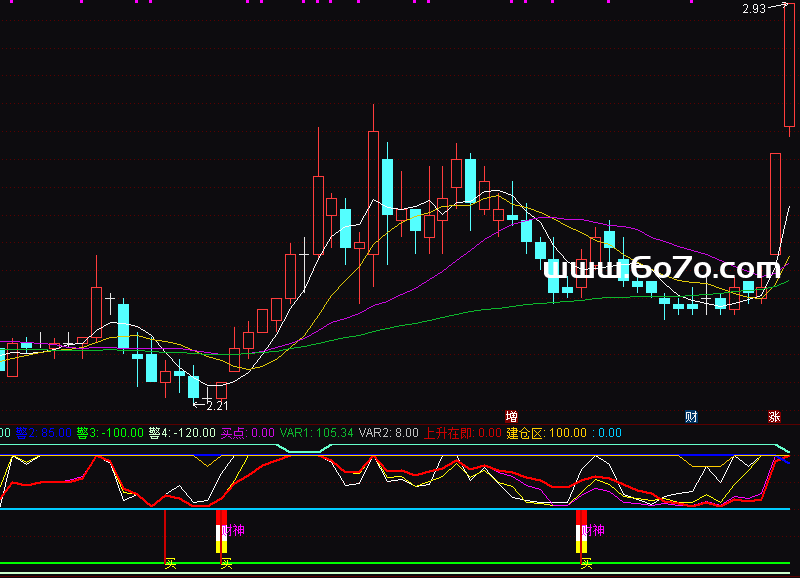Select the right 财神 signal label
The width and height of the screenshot is (800, 578).
[594, 529]
